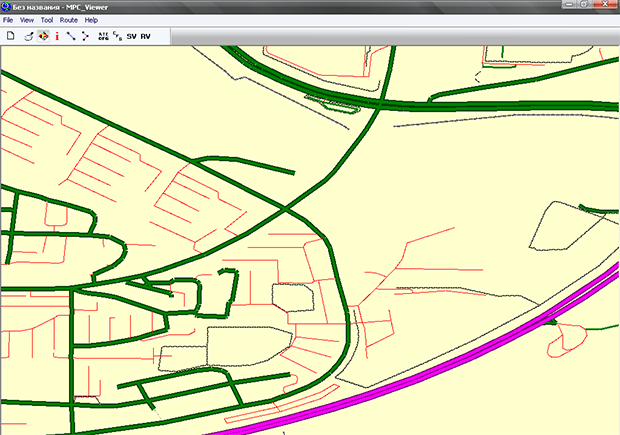Select the straight line segment tool
The image size is (620, 435).
(x=71, y=36)
